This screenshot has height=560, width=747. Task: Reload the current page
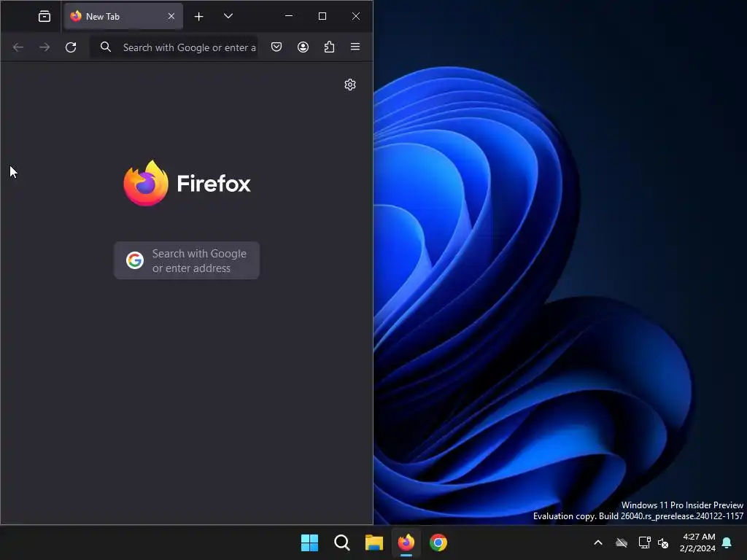(71, 47)
